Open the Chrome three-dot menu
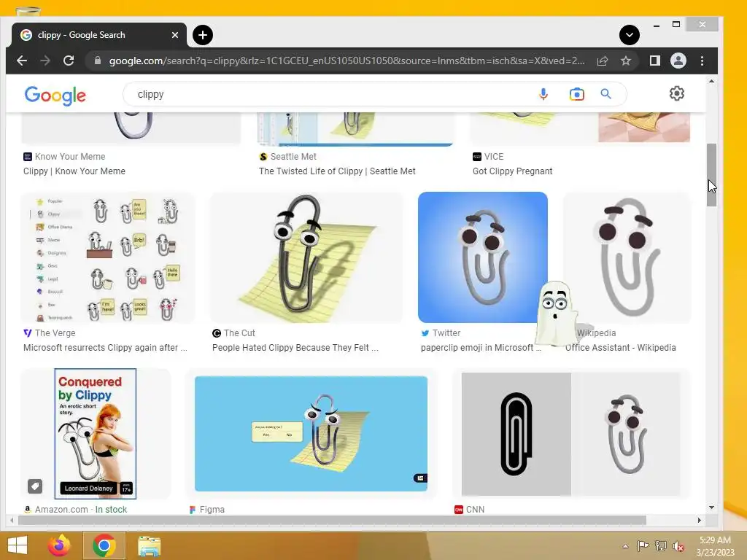Image resolution: width=747 pixels, height=560 pixels. [x=703, y=61]
